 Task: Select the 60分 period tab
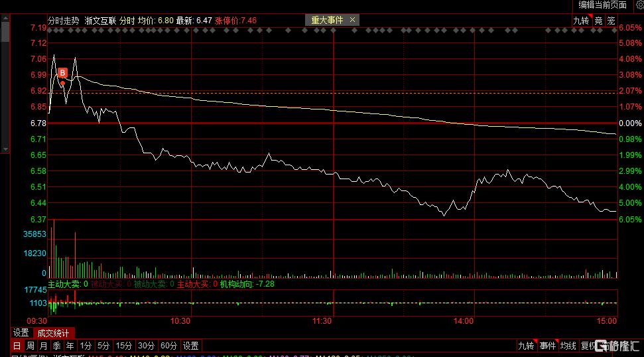pos(168,346)
